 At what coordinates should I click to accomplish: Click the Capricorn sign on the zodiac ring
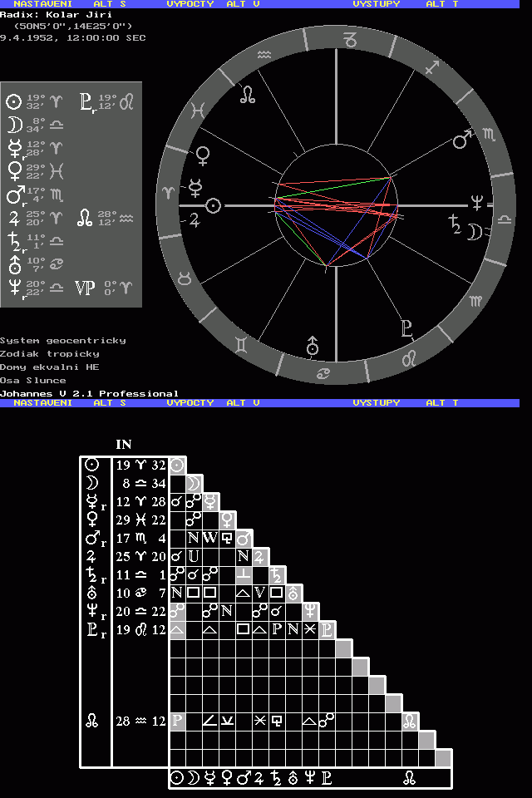[x=352, y=39]
